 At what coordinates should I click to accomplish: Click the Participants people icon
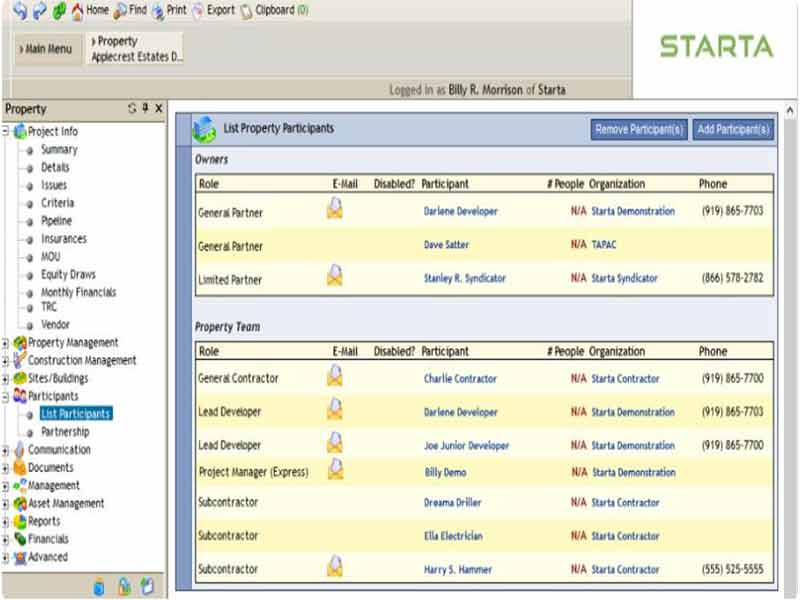tap(20, 396)
